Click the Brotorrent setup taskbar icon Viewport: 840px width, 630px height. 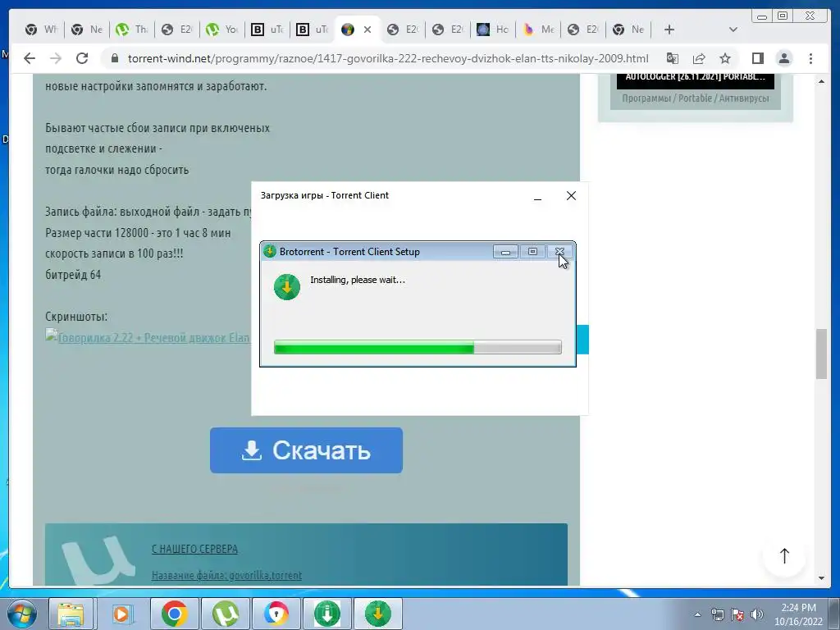click(377, 614)
